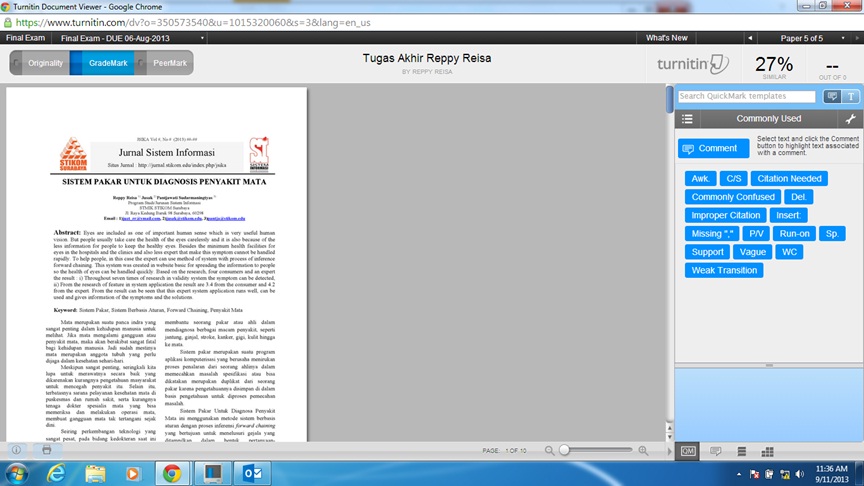This screenshot has width=864, height=486.
Task: Toggle the Originality layer
Action: point(40,63)
